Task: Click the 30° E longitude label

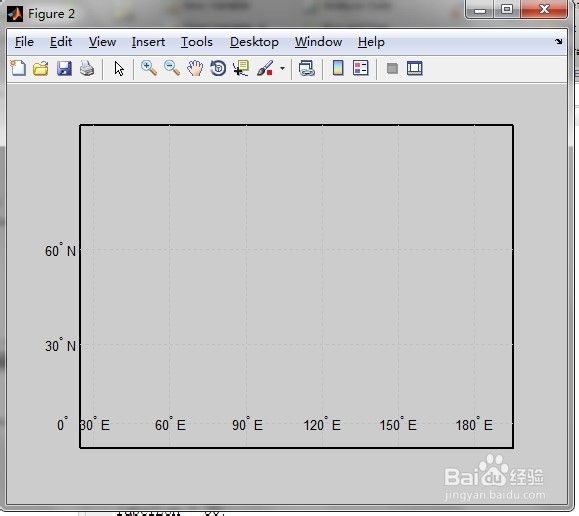Action: 95,424
